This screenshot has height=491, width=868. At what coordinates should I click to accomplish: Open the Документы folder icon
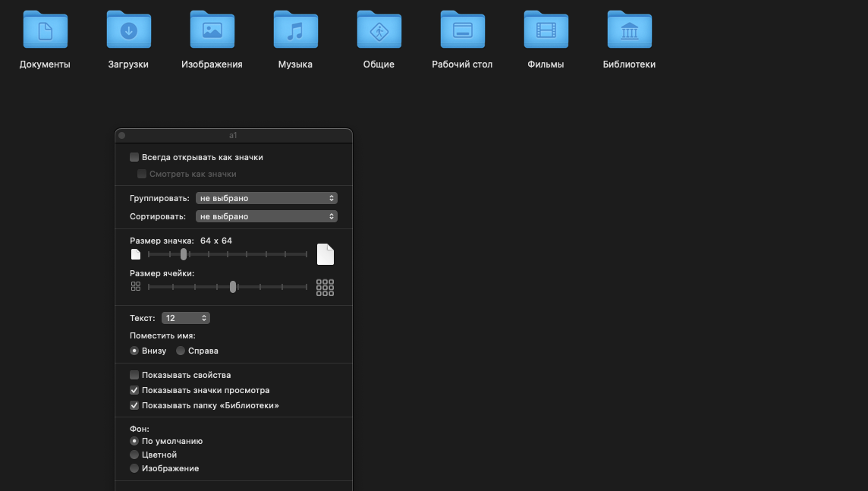tap(45, 30)
